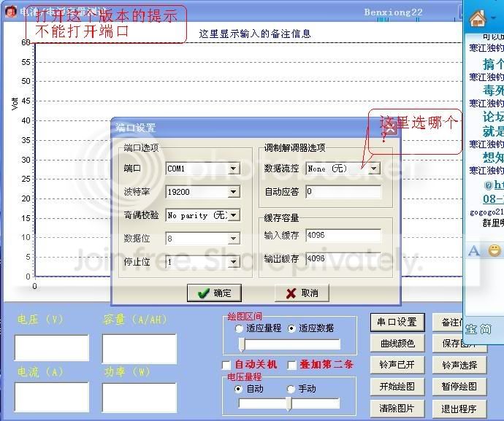The image size is (504, 421).
Task: Enable the 自动关机 checkbox
Action: (226, 365)
